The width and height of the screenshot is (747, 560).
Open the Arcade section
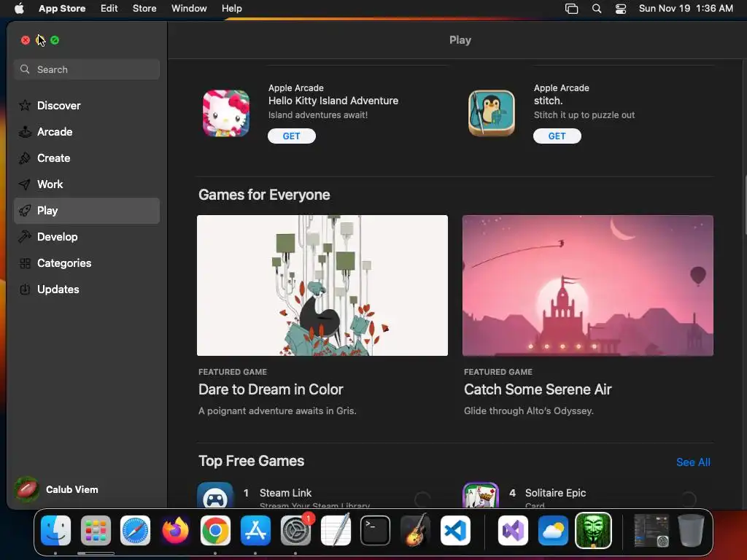click(87, 132)
